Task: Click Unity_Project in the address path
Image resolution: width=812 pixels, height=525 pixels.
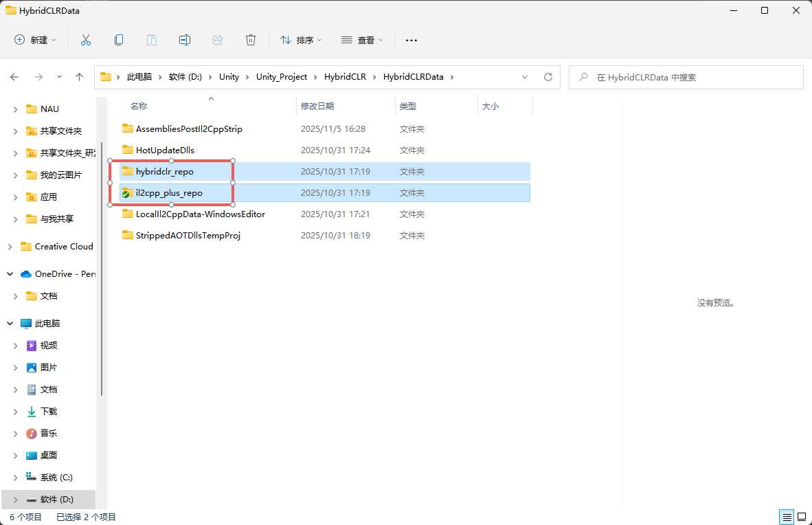Action: 282,77
